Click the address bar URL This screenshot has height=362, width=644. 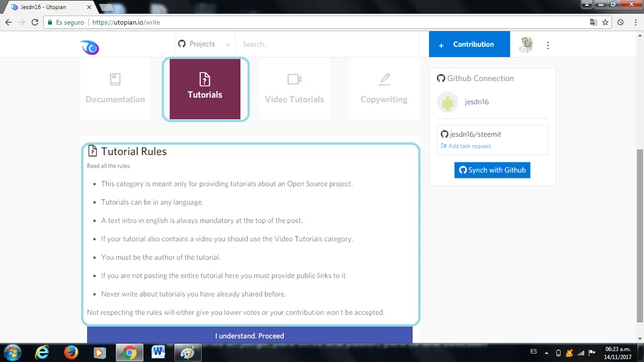(x=126, y=23)
